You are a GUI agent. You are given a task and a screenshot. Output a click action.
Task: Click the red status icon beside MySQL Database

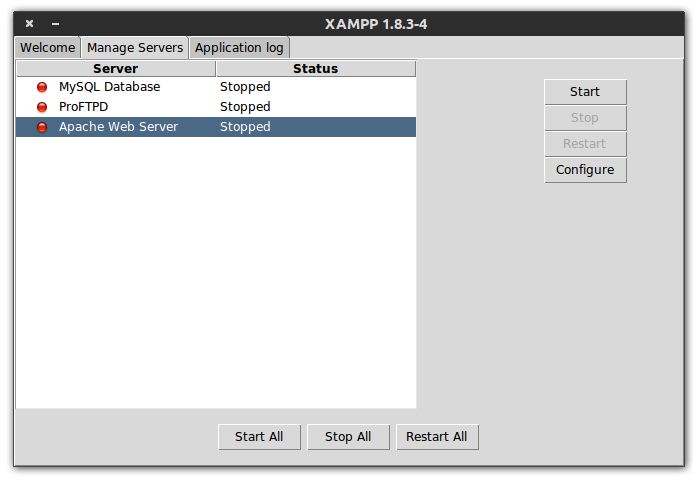click(x=42, y=87)
